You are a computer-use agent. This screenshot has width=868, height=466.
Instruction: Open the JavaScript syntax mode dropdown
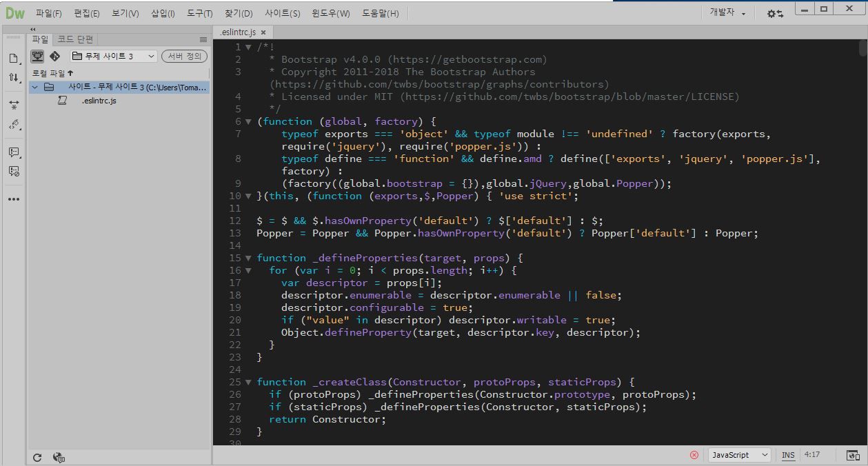(x=738, y=455)
